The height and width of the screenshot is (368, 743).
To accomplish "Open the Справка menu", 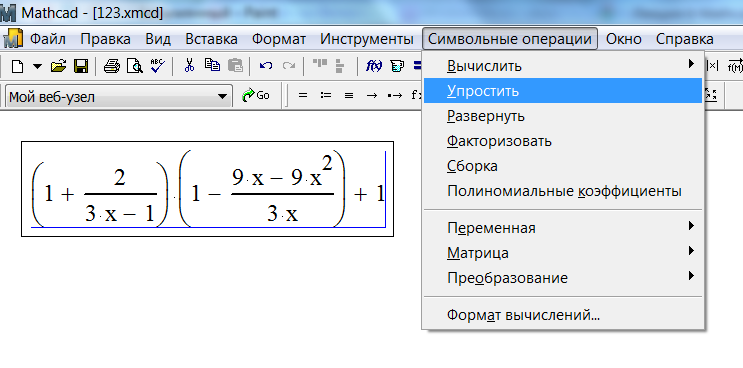I will pyautogui.click(x=685, y=39).
